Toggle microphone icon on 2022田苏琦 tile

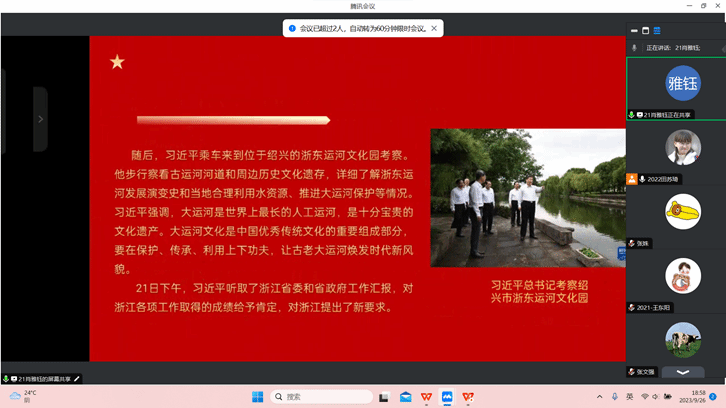coord(641,179)
